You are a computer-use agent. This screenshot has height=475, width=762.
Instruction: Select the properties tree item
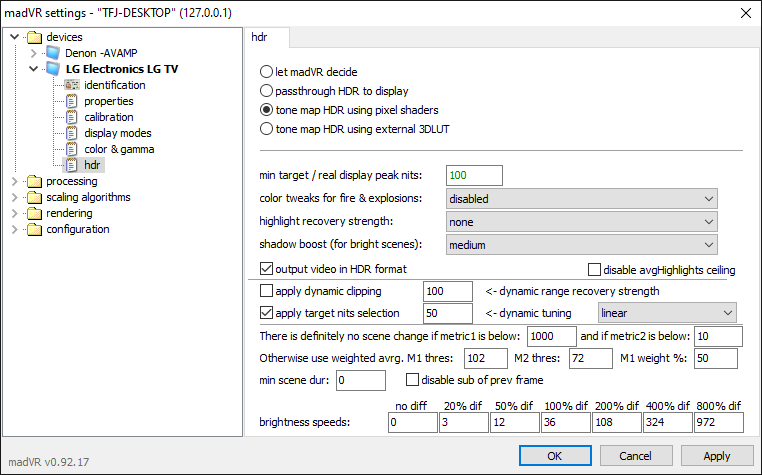point(108,101)
